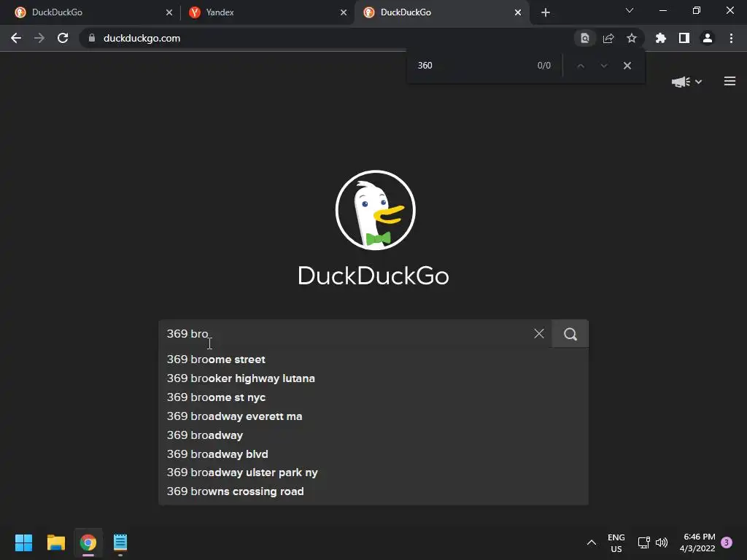Viewport: 747px width, 560px height.
Task: Open the clock showing 6:46 PM
Action: (x=697, y=542)
